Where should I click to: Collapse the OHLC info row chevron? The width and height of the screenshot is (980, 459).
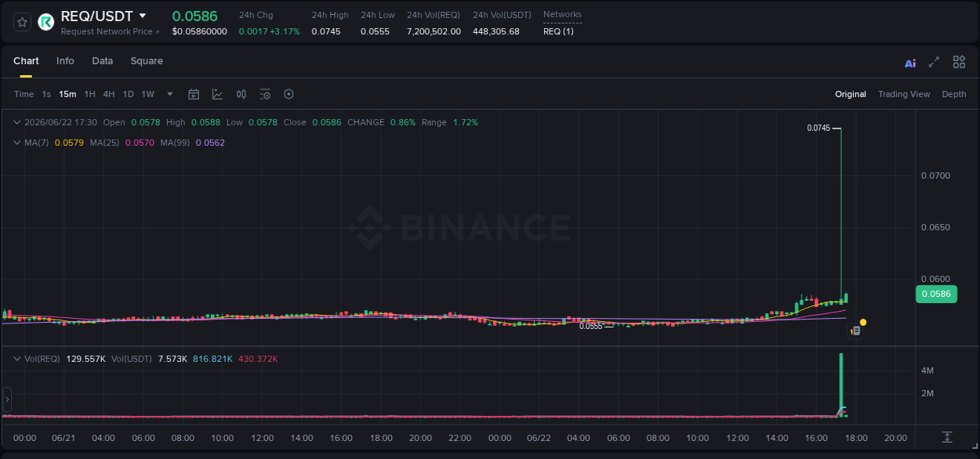coord(17,122)
